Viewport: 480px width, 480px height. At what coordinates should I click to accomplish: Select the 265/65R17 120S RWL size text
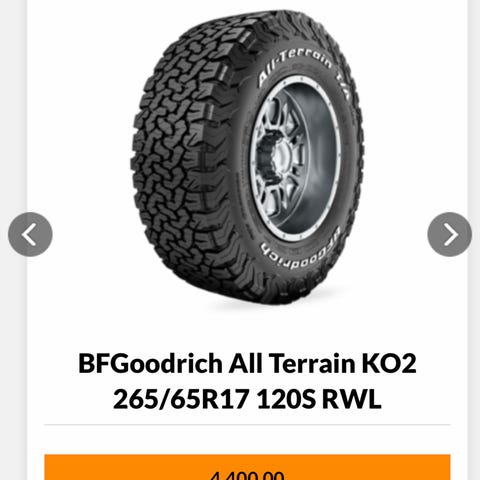pos(247,399)
